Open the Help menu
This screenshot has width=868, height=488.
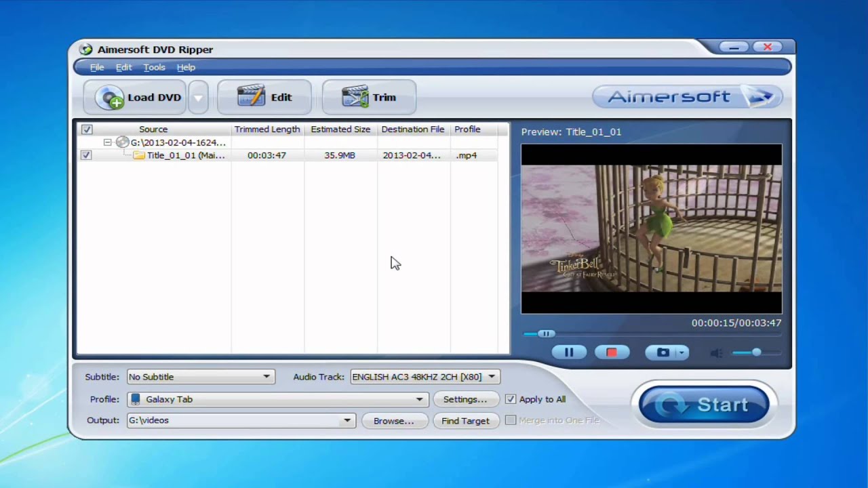pos(186,67)
